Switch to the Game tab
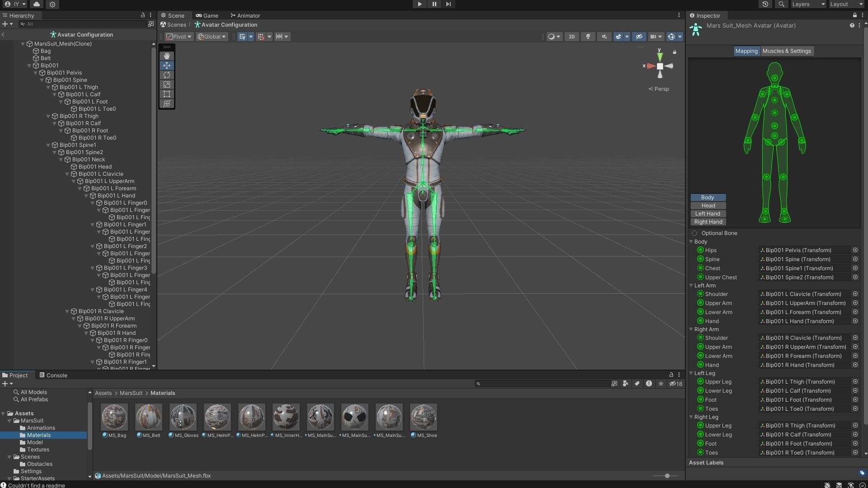This screenshot has width=868, height=488. coord(207,15)
